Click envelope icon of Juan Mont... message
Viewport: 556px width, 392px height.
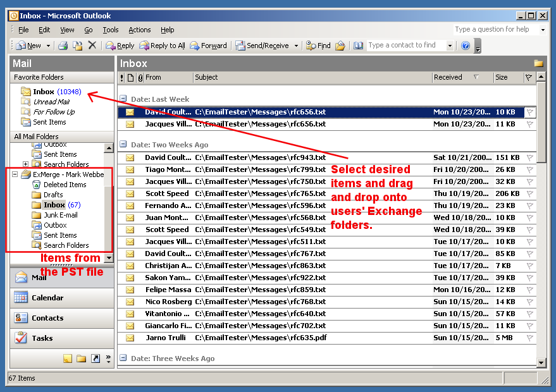coord(130,217)
